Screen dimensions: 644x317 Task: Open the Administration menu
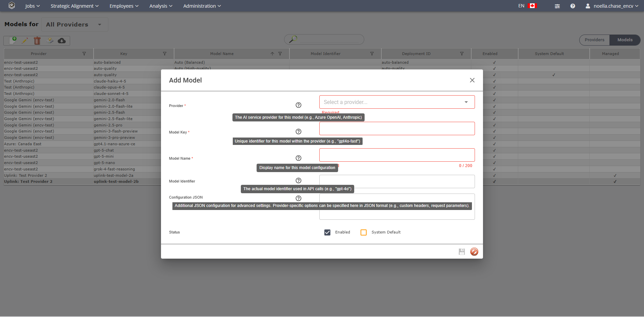[x=202, y=6]
